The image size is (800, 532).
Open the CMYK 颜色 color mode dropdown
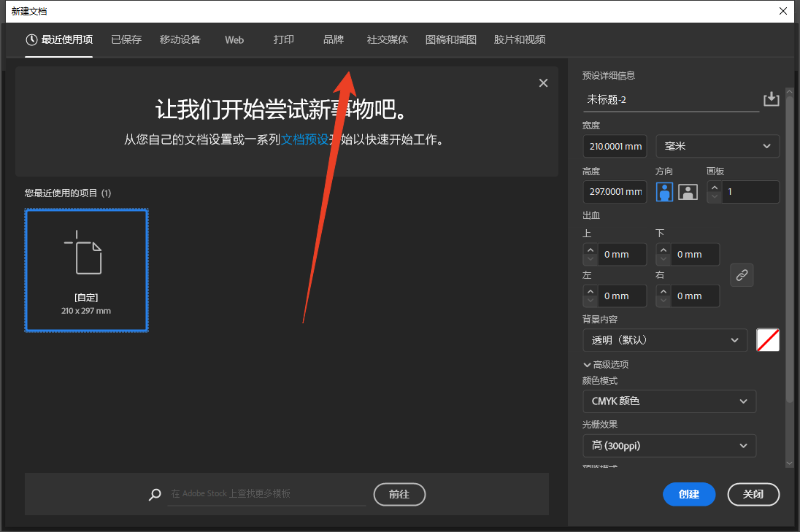click(669, 401)
